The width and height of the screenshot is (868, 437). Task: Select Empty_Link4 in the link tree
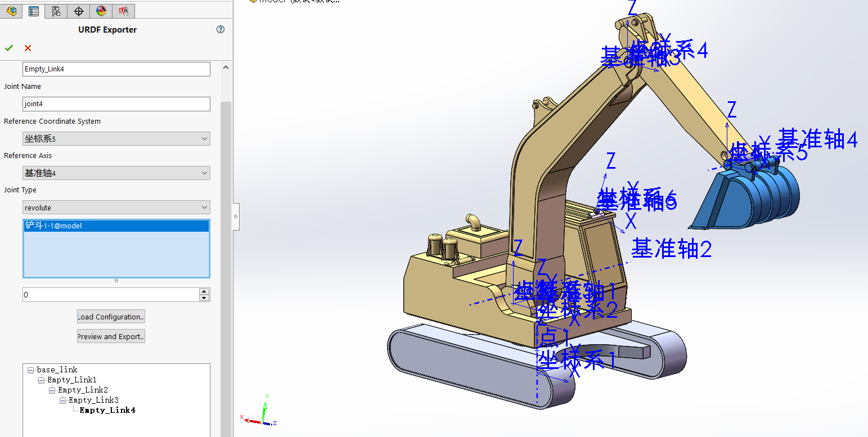point(107,411)
